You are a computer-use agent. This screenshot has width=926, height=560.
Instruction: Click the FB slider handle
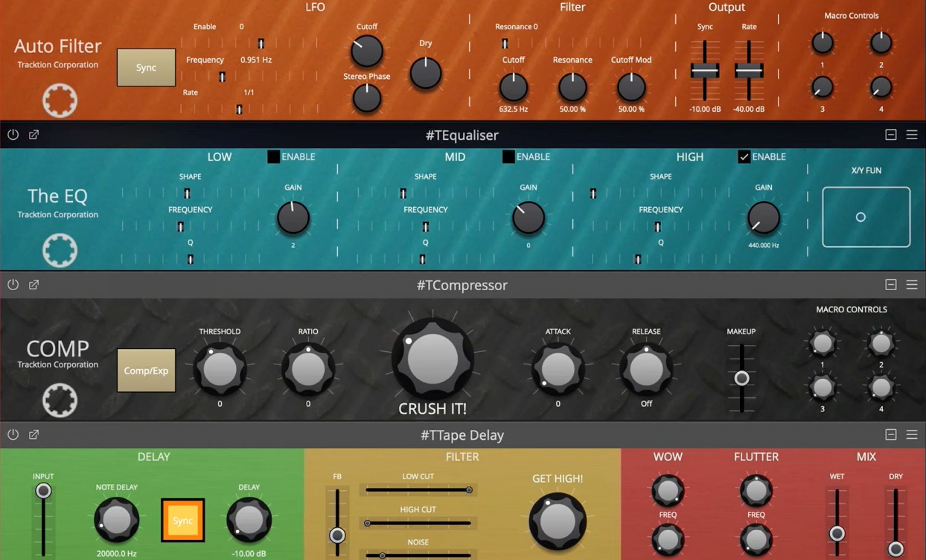click(337, 535)
